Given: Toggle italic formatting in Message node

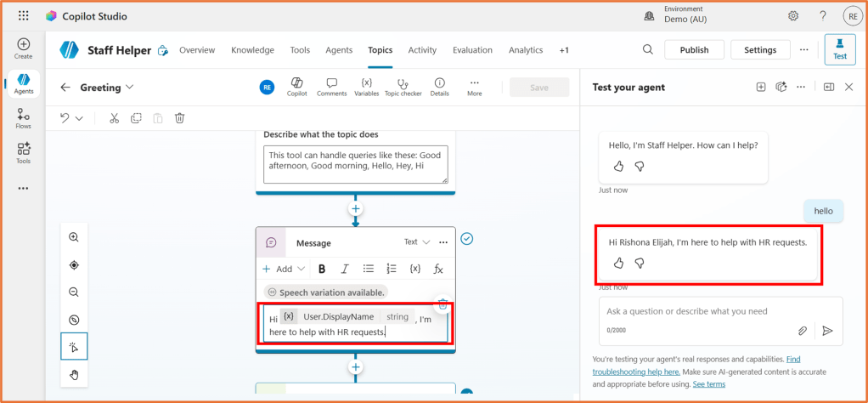Looking at the screenshot, I should [x=345, y=269].
